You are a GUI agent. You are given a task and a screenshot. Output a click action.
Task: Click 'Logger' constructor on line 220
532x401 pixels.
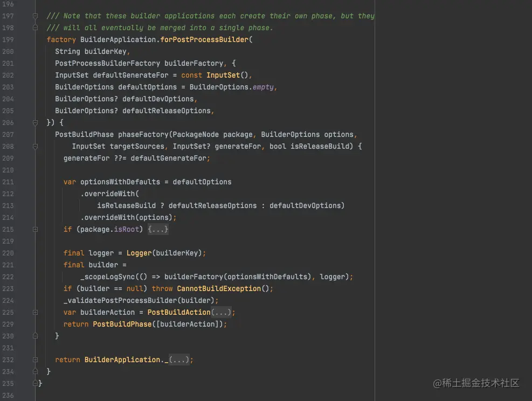[x=139, y=253]
